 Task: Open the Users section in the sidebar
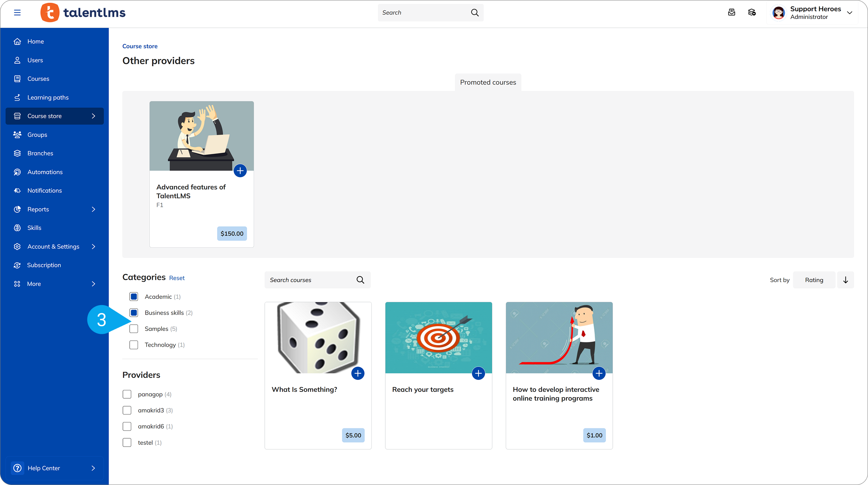pos(35,60)
